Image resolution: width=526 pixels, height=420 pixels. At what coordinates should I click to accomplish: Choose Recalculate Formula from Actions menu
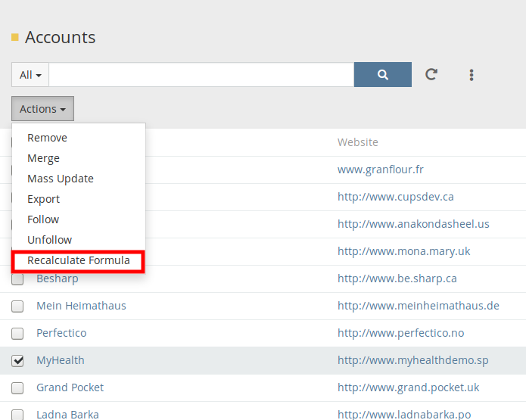tap(79, 260)
